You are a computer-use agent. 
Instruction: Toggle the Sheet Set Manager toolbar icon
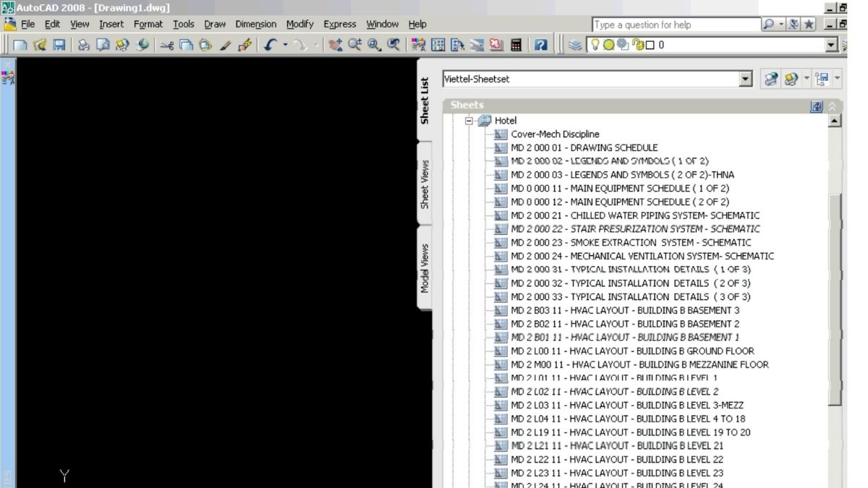[476, 45]
